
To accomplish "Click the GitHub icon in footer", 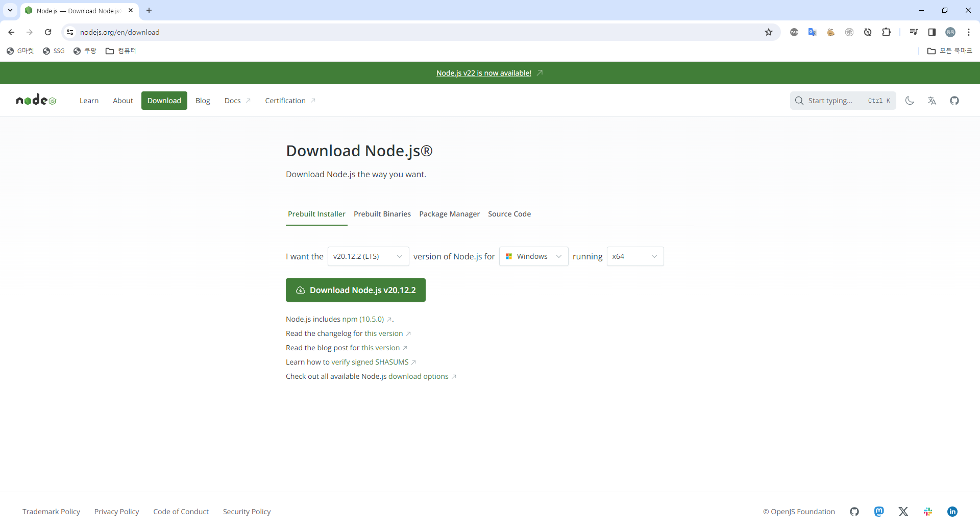I will 854,512.
